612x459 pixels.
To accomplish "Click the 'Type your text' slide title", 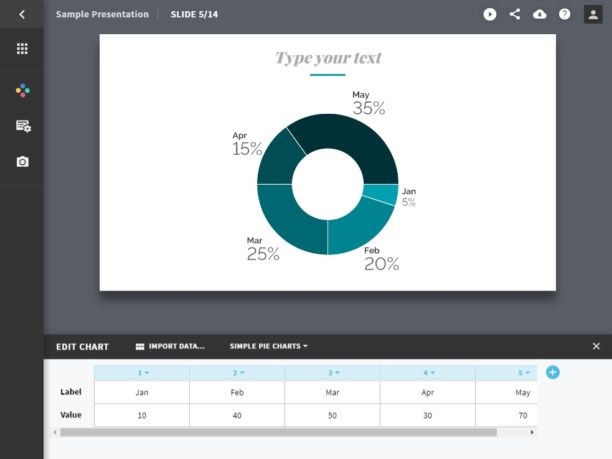I will (328, 58).
